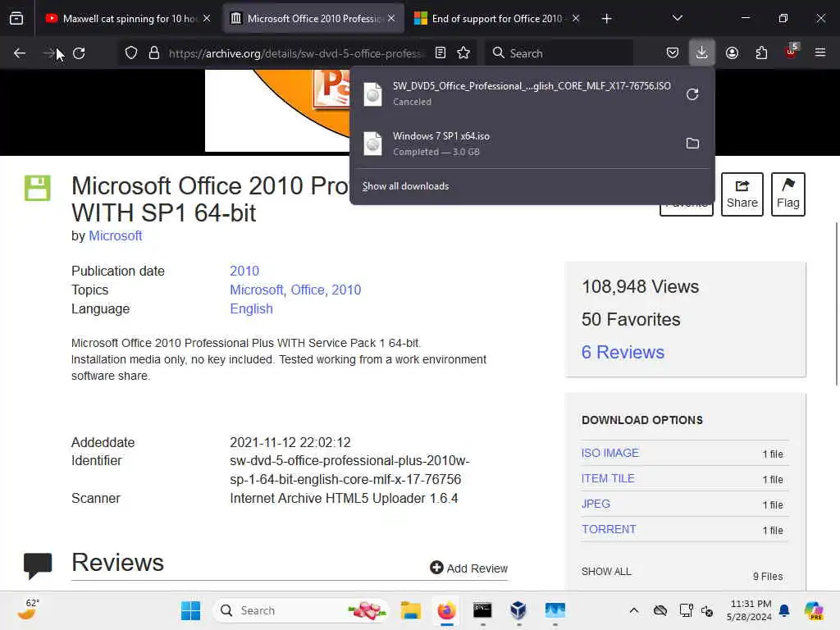Screen dimensions: 840x630
Task: Click Add Review
Action: pyautogui.click(x=468, y=568)
